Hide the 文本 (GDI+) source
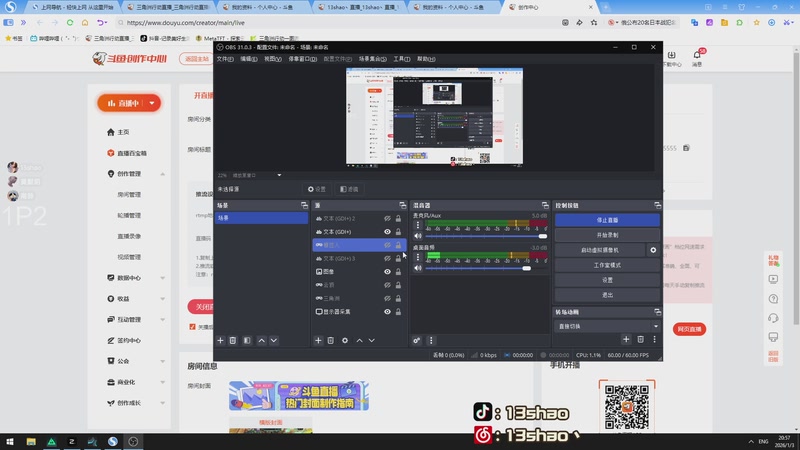Viewport: 800px width, 450px height. coord(387,232)
